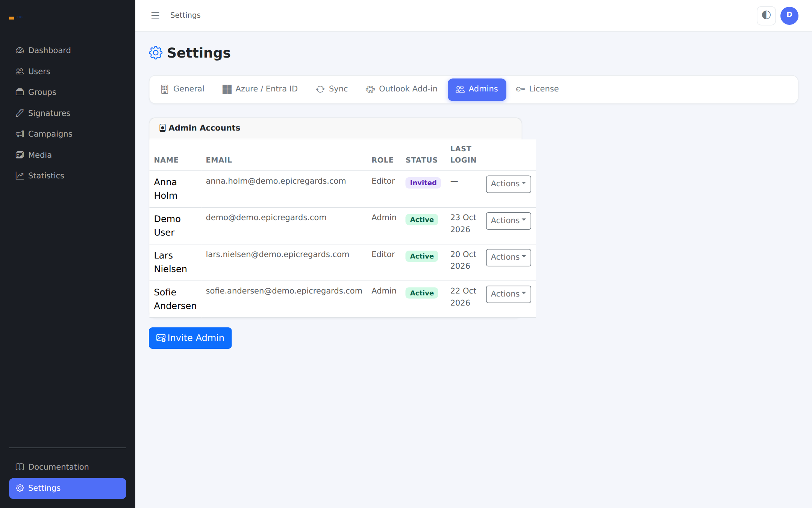812x508 pixels.
Task: Toggle the dark/light theme button
Action: coord(766,15)
